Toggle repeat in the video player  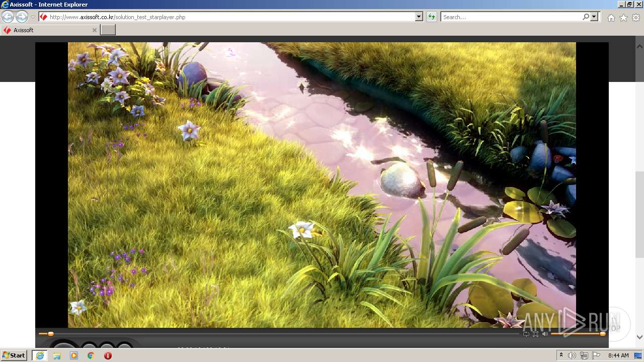pos(526,334)
